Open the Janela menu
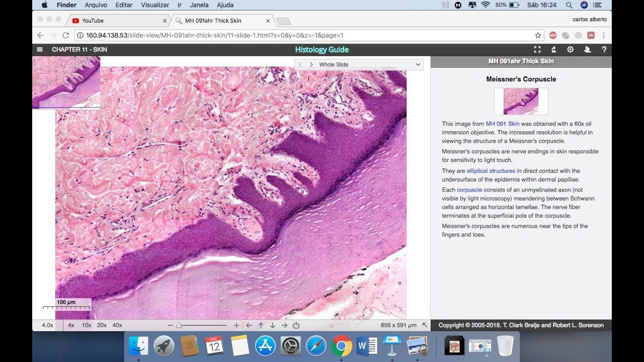 tap(200, 5)
